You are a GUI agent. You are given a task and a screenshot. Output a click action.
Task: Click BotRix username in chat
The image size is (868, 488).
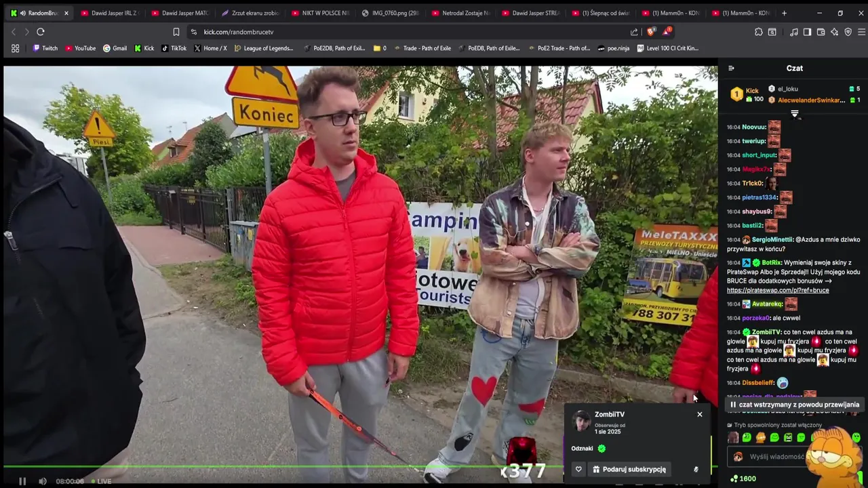(x=772, y=262)
